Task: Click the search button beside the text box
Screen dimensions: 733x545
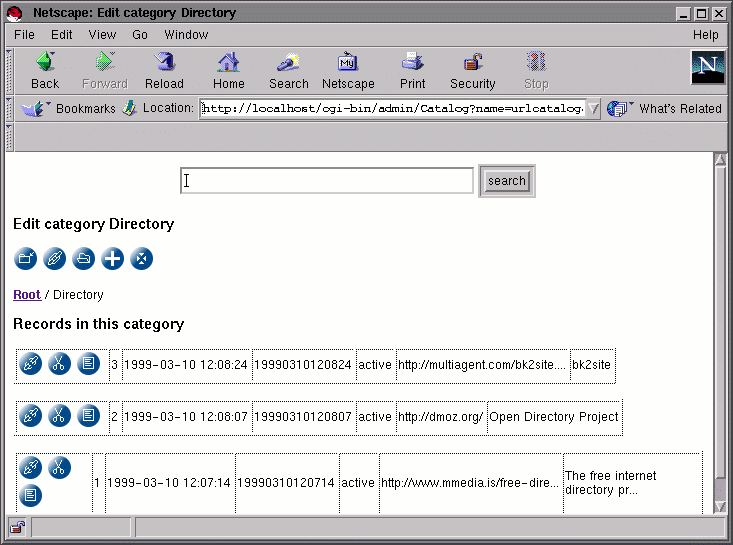Action: [506, 181]
